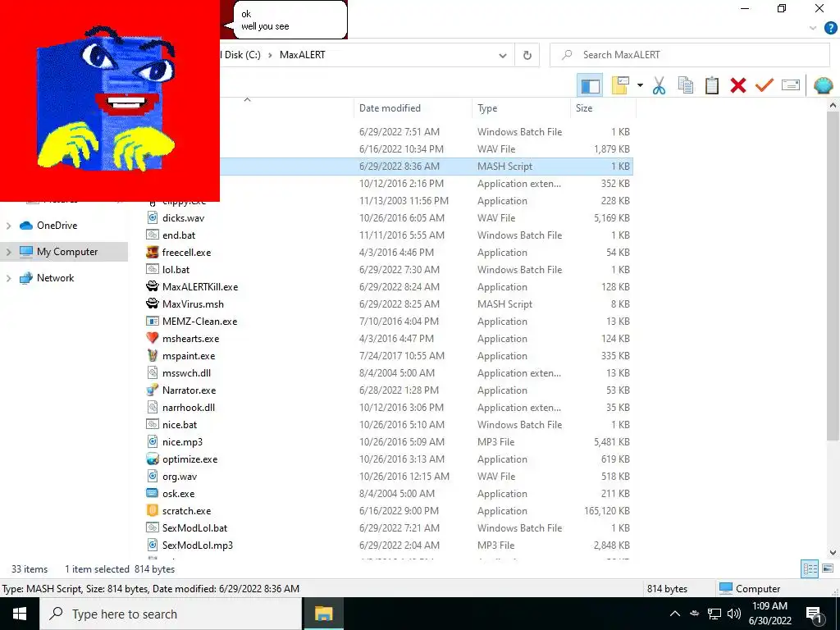This screenshot has width=840, height=630.
Task: Open File Explorer from the taskbar
Action: click(x=323, y=614)
